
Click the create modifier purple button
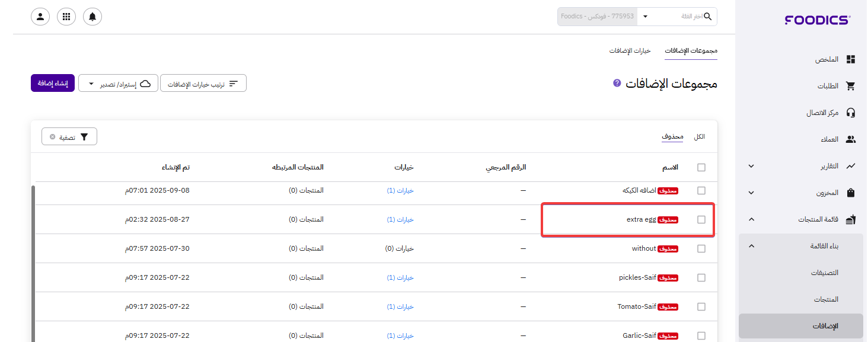53,84
